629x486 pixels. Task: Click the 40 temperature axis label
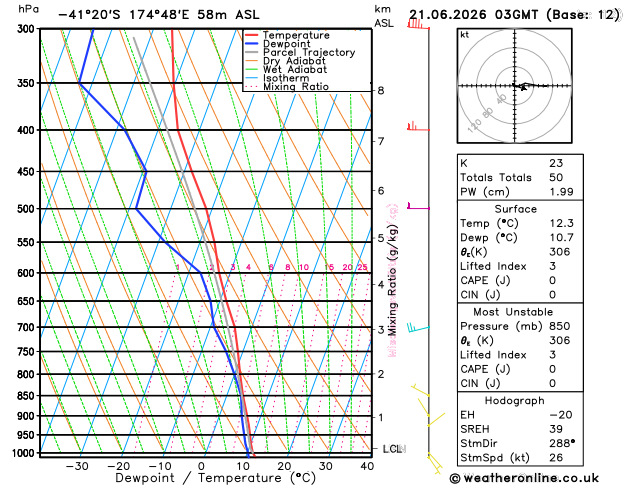coord(367,466)
